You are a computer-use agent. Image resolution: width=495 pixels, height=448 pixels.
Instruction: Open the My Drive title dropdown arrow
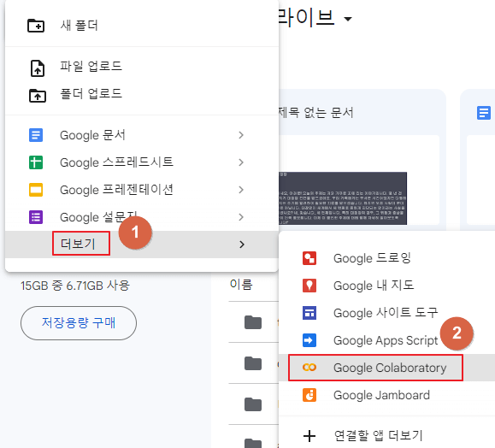[x=348, y=19]
